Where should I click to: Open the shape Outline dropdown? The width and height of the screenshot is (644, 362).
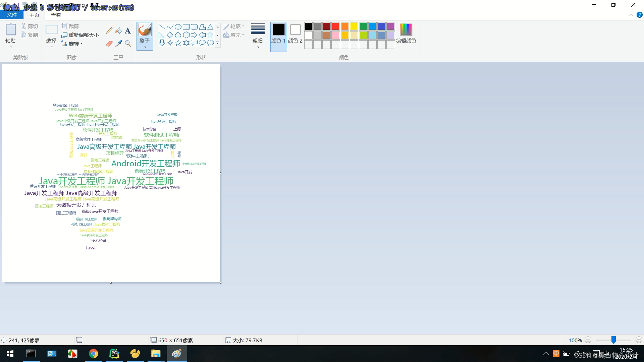[x=233, y=26]
